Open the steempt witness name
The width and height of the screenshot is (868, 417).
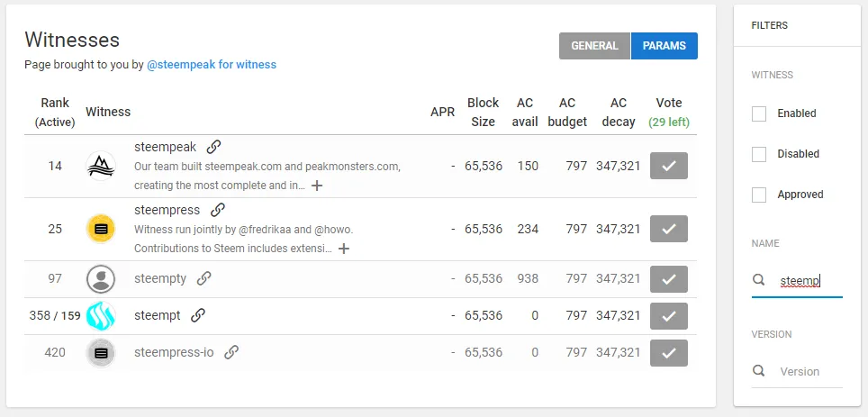click(158, 315)
